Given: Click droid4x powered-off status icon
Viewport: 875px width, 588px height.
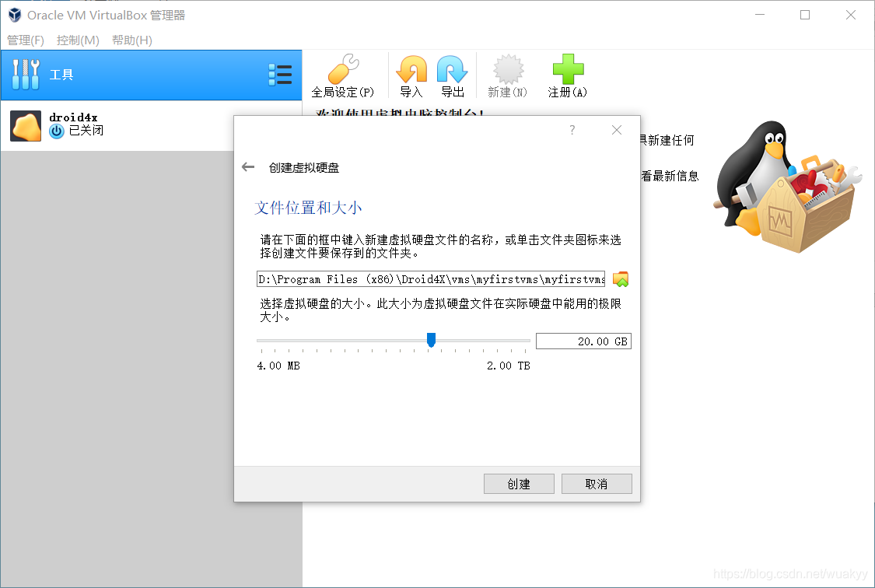Looking at the screenshot, I should point(56,131).
